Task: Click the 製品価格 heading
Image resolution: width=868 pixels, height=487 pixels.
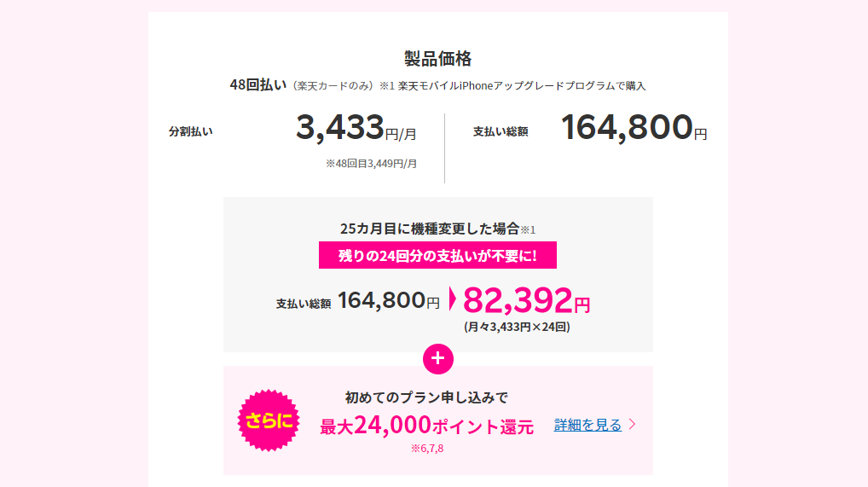Action: [x=438, y=59]
